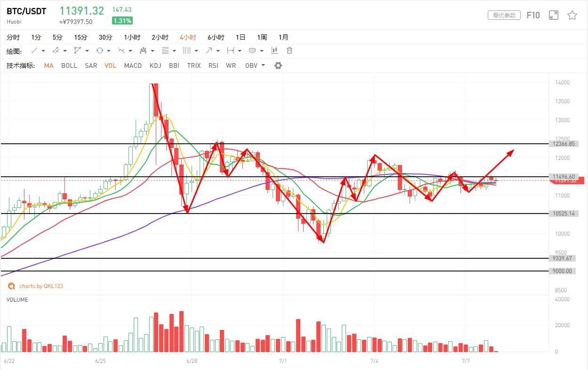The image size is (588, 370).
Task: Add BTC/USDT to favorites with star
Action: point(572,15)
